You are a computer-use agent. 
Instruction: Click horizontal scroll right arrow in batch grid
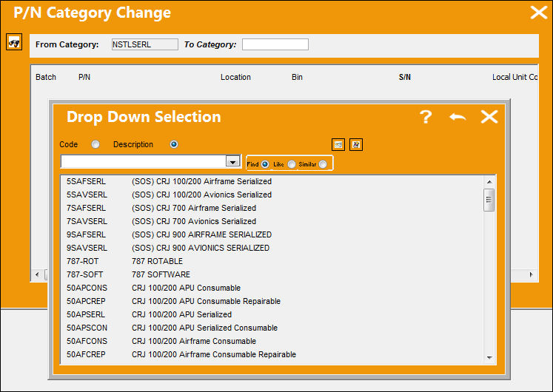531,274
